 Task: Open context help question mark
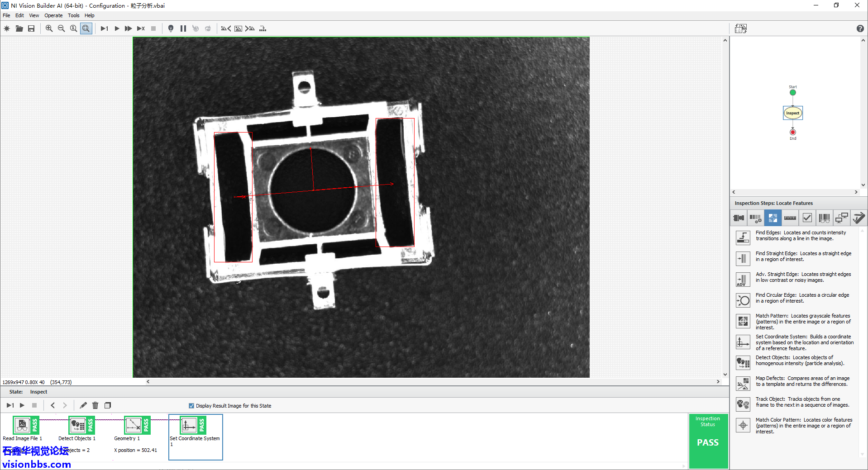point(860,28)
